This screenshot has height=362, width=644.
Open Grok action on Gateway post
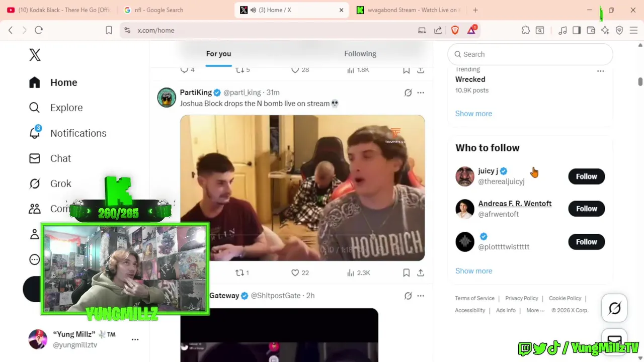[x=408, y=296]
